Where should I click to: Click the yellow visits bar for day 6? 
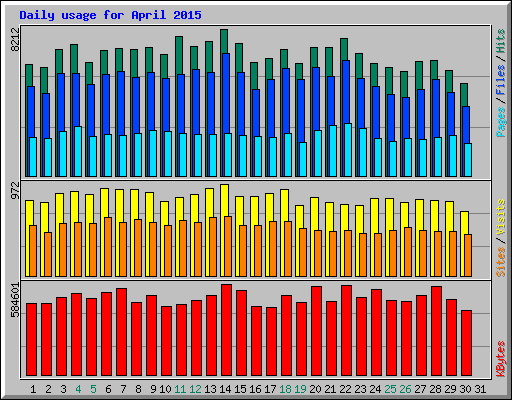tap(104, 202)
